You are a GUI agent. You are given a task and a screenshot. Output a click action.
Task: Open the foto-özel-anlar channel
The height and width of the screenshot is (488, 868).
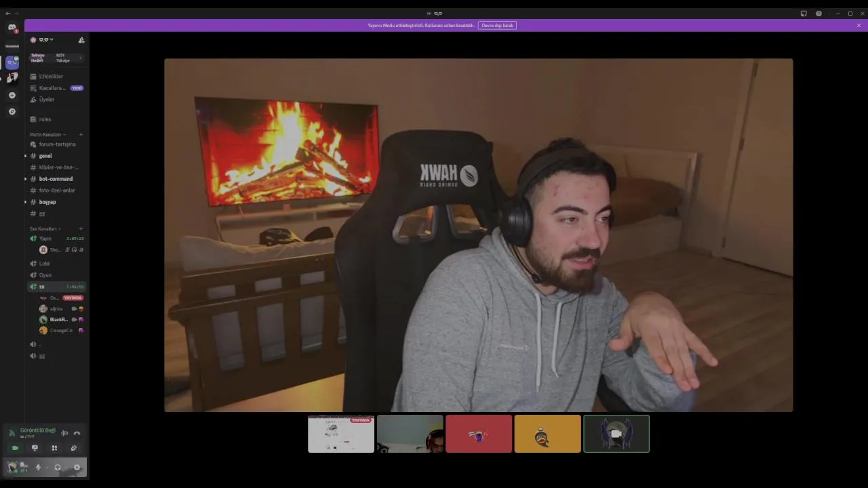[56, 190]
